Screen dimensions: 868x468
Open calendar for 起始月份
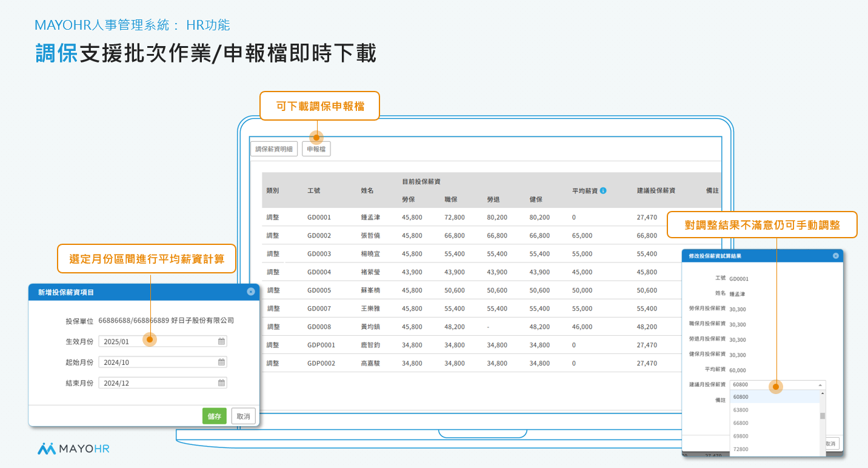222,362
